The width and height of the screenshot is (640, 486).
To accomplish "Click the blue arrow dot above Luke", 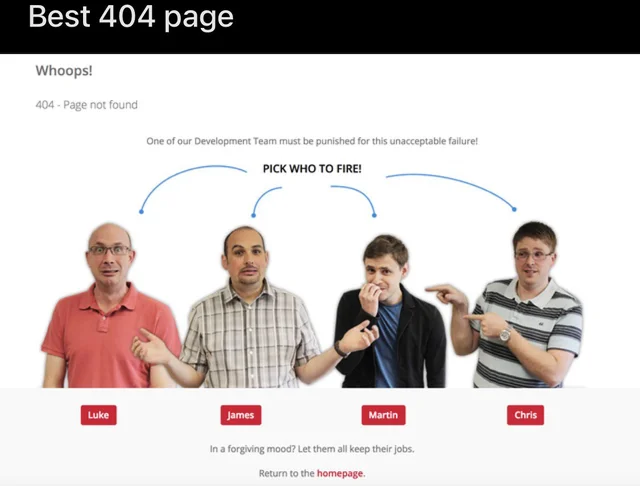I will coord(141,211).
